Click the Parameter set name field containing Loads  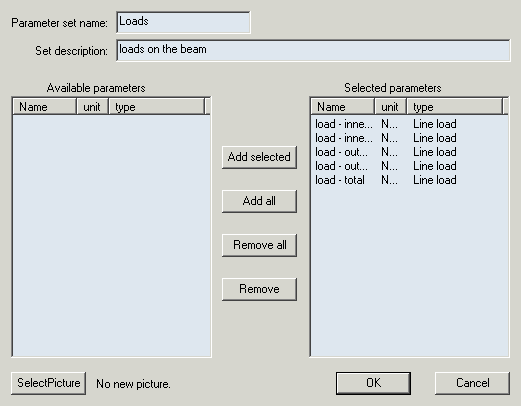coord(183,22)
